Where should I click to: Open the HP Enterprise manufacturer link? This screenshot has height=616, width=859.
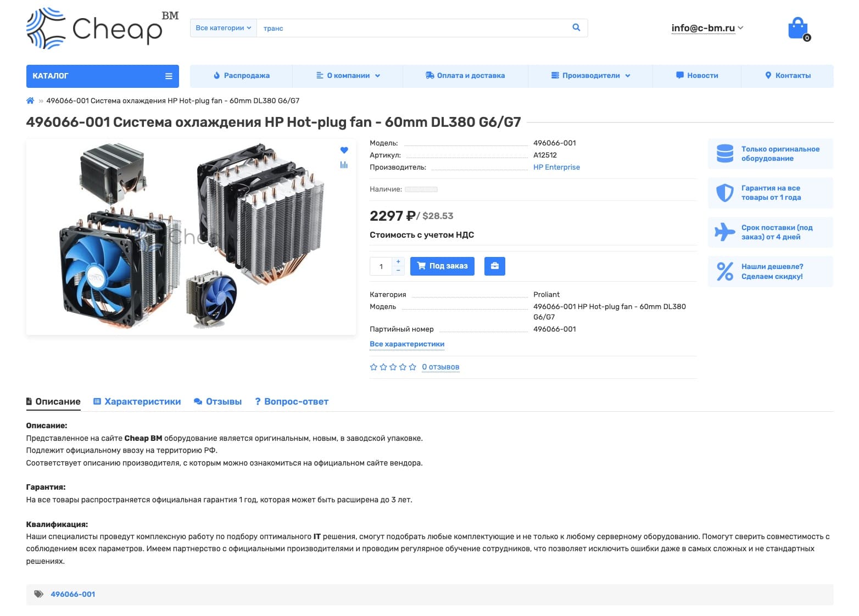coord(556,167)
